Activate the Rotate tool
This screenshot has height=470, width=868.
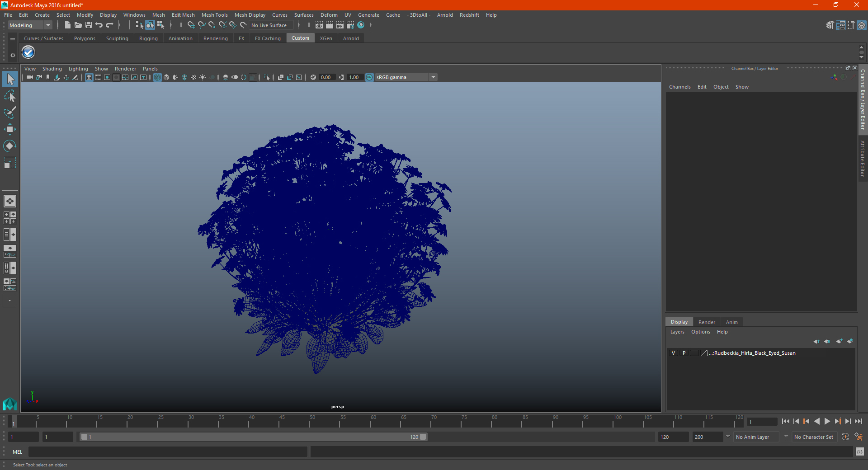10,146
